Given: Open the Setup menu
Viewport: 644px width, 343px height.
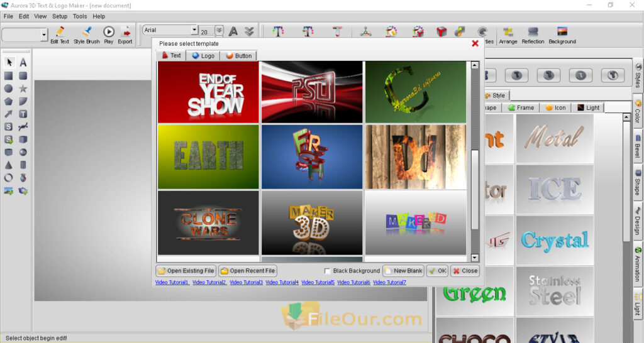Looking at the screenshot, I should tap(60, 16).
